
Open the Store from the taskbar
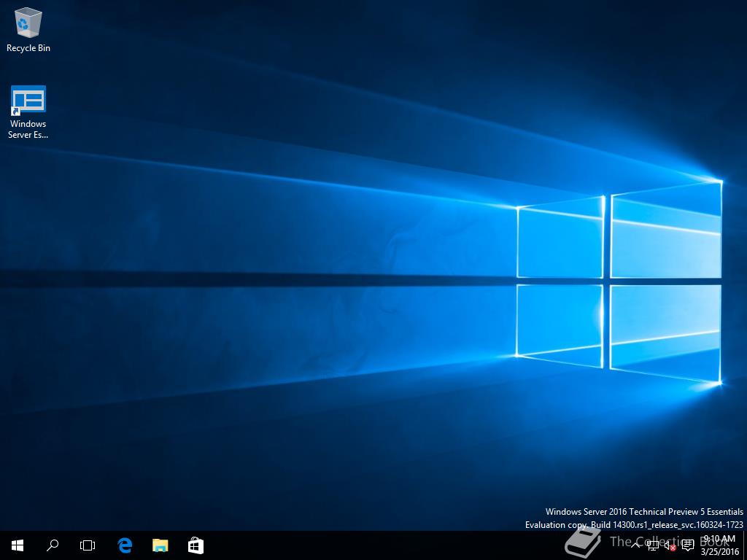click(x=196, y=545)
